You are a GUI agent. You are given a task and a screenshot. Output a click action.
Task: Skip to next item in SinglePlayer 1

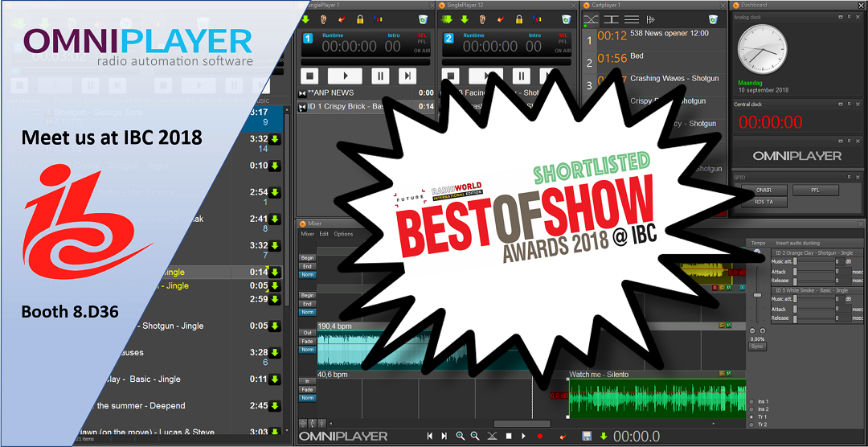pyautogui.click(x=407, y=76)
